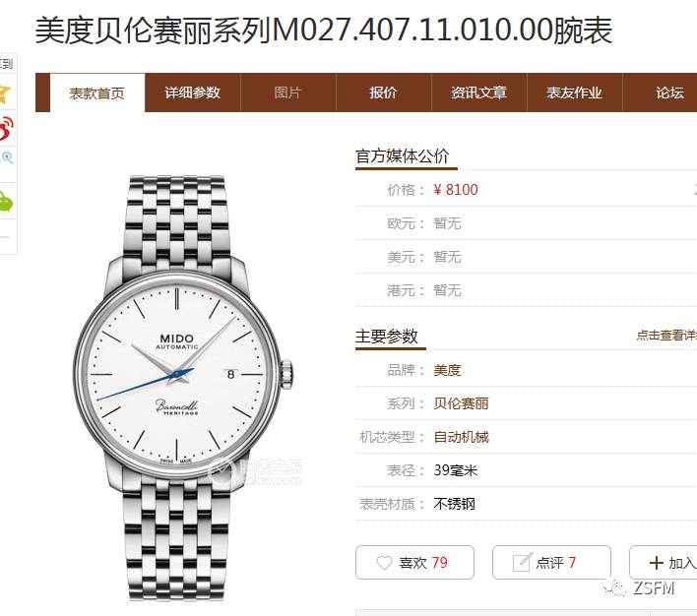Share to Weibo via sidebar icon
The width and height of the screenshot is (697, 616).
tap(6, 129)
